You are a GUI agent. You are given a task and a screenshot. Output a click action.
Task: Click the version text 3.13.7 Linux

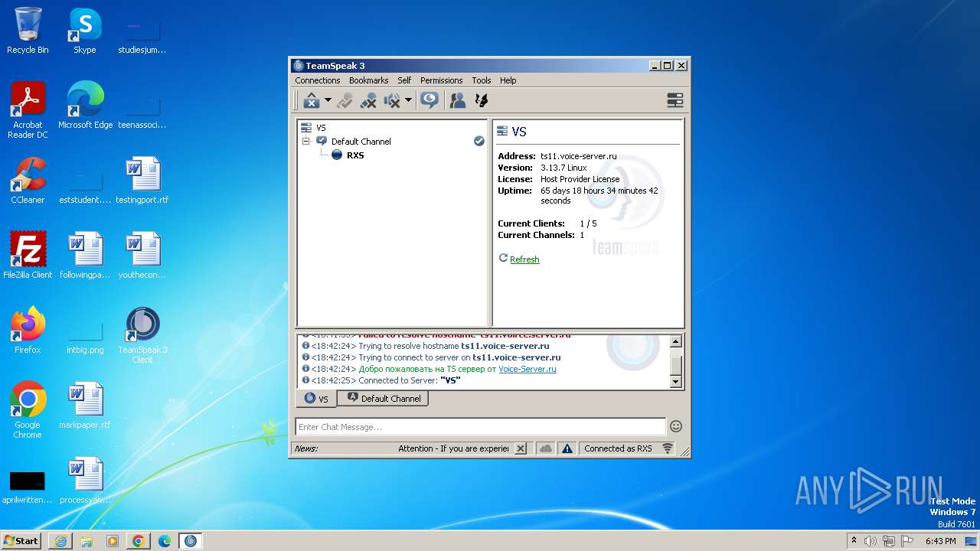563,168
